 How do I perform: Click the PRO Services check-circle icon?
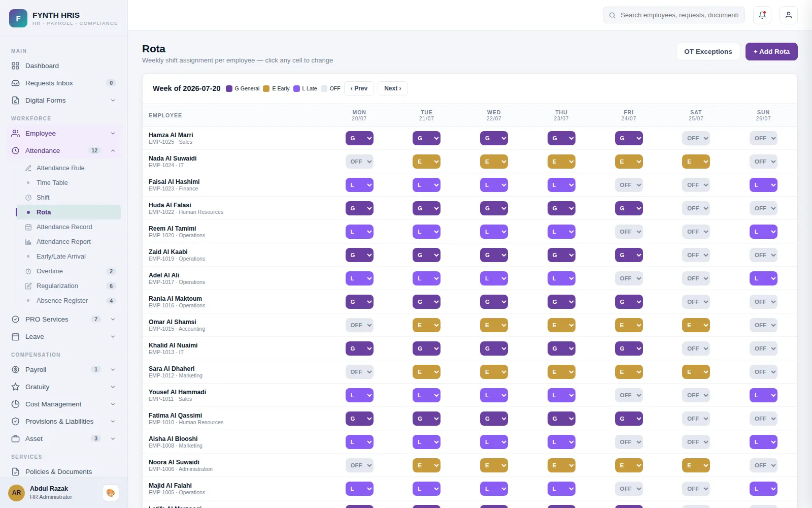pyautogui.click(x=16, y=320)
